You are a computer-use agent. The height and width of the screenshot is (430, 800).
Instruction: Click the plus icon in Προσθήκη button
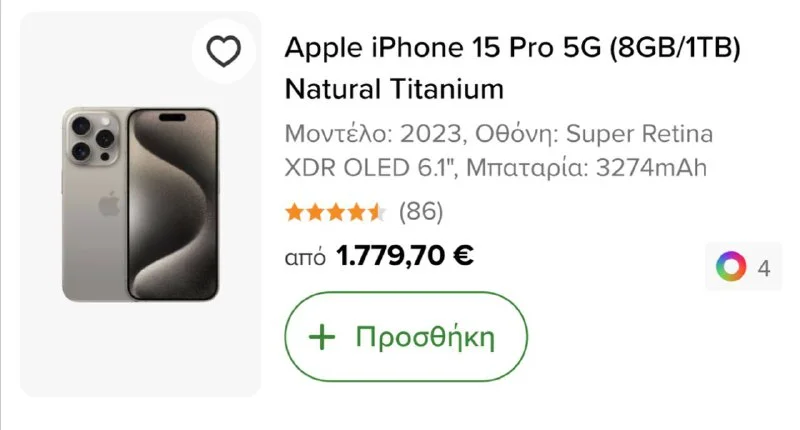point(321,337)
